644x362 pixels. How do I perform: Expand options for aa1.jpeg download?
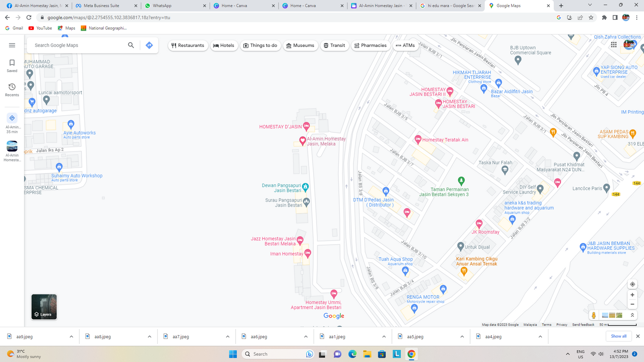(384, 336)
